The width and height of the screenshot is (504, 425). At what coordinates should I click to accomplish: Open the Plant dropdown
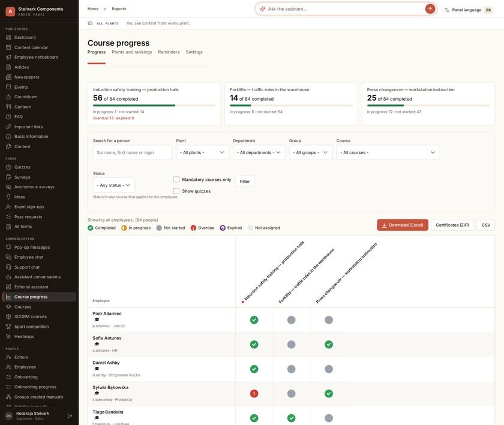(203, 152)
